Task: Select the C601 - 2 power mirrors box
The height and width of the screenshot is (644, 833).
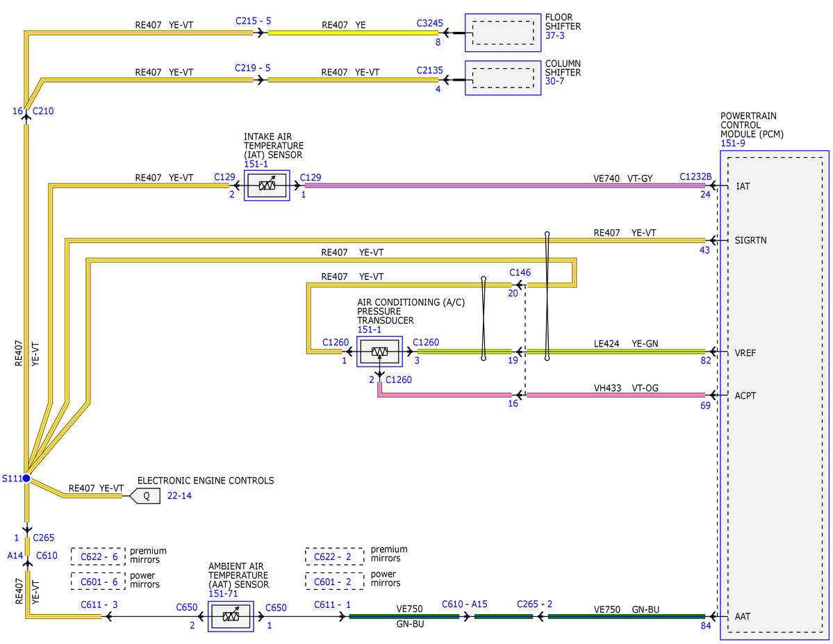Action: pos(334,582)
